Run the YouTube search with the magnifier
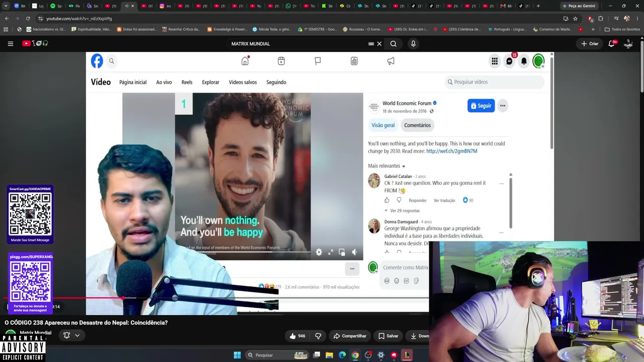 [393, 44]
